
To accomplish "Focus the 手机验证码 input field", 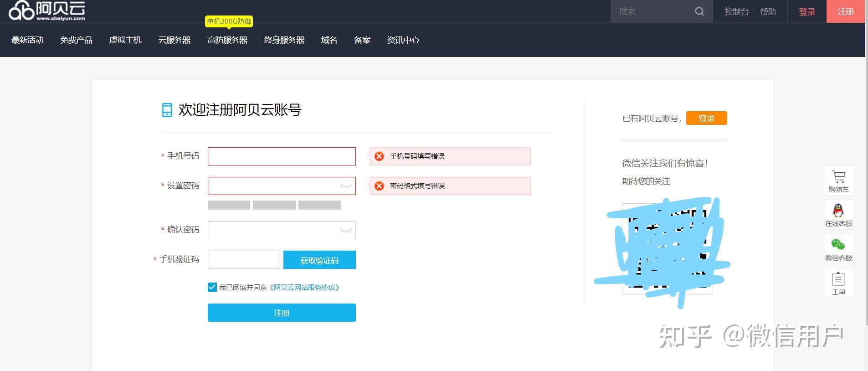I will tap(244, 260).
